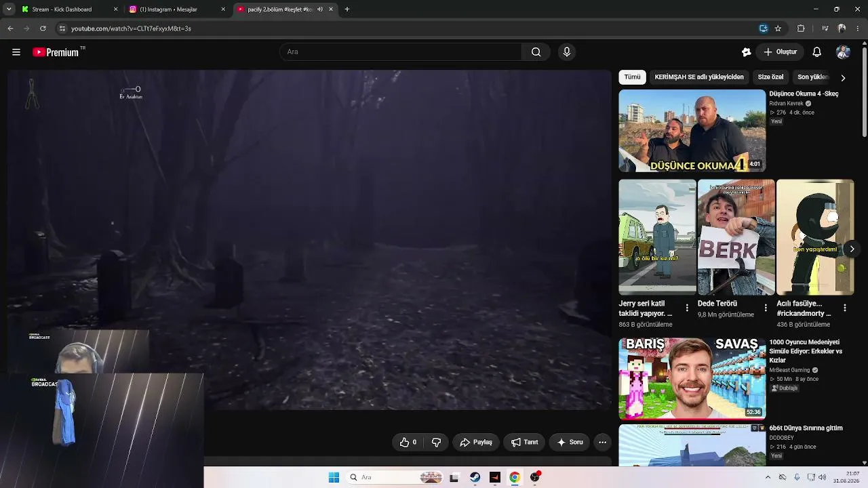Select the pacify 2.bölüm YouTube tab
The image size is (868, 488).
tap(285, 9)
